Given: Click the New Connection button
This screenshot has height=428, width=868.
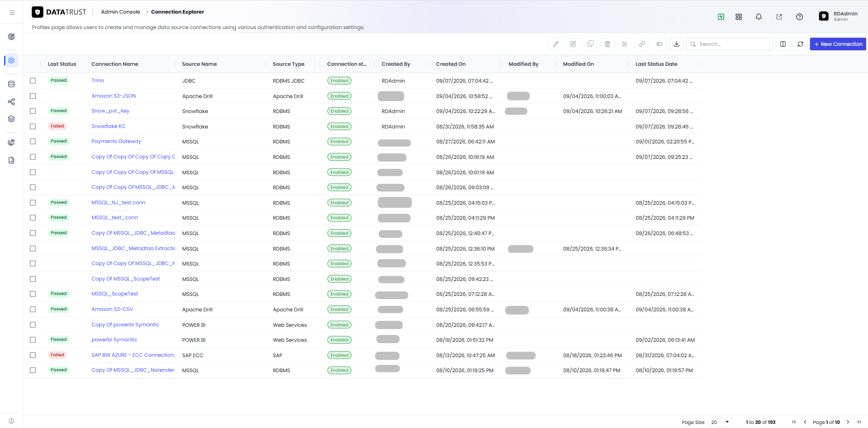Looking at the screenshot, I should (838, 44).
